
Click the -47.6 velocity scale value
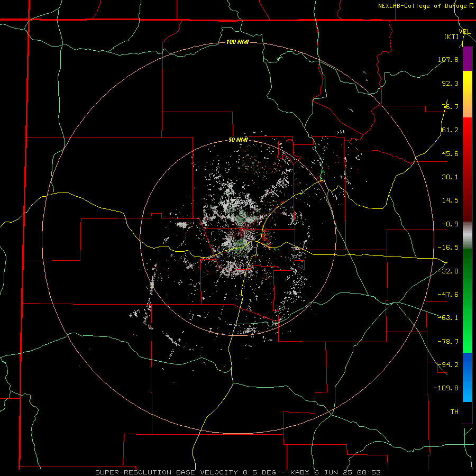448,295
